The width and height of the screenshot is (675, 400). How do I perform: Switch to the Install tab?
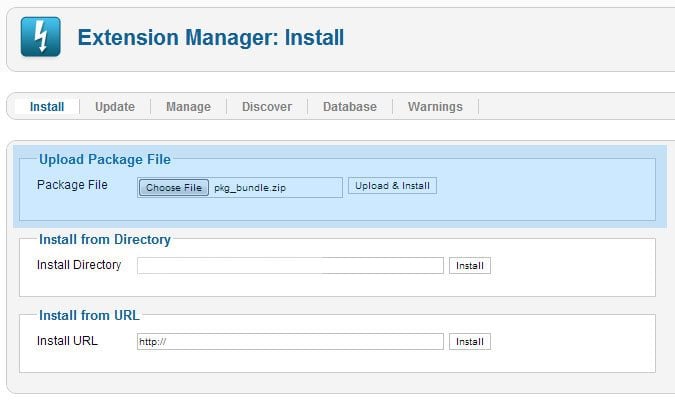(x=47, y=107)
